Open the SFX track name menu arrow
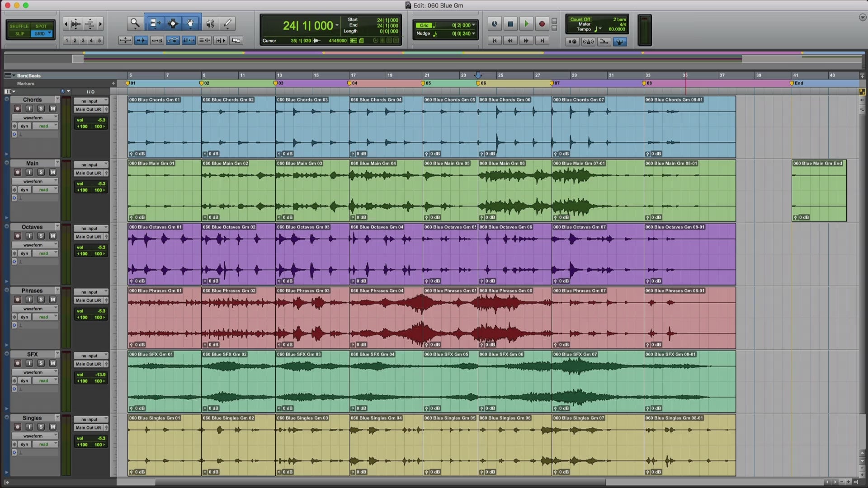The width and height of the screenshot is (868, 488). tap(57, 353)
